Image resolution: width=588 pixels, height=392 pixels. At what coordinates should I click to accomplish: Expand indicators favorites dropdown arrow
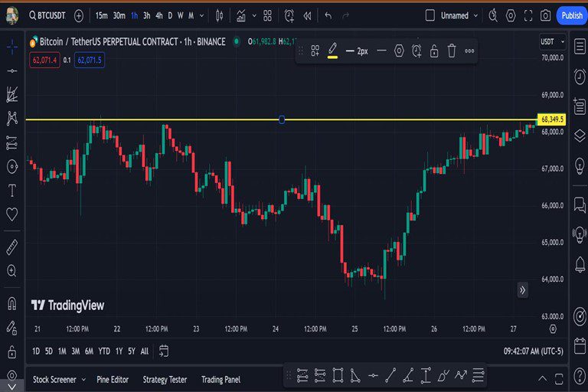tap(254, 16)
